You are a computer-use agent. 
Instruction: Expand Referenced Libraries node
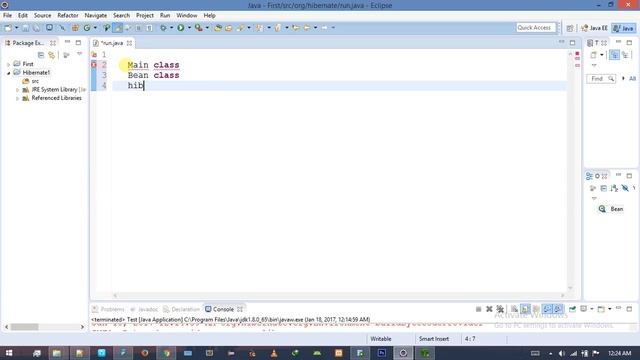coord(17,98)
